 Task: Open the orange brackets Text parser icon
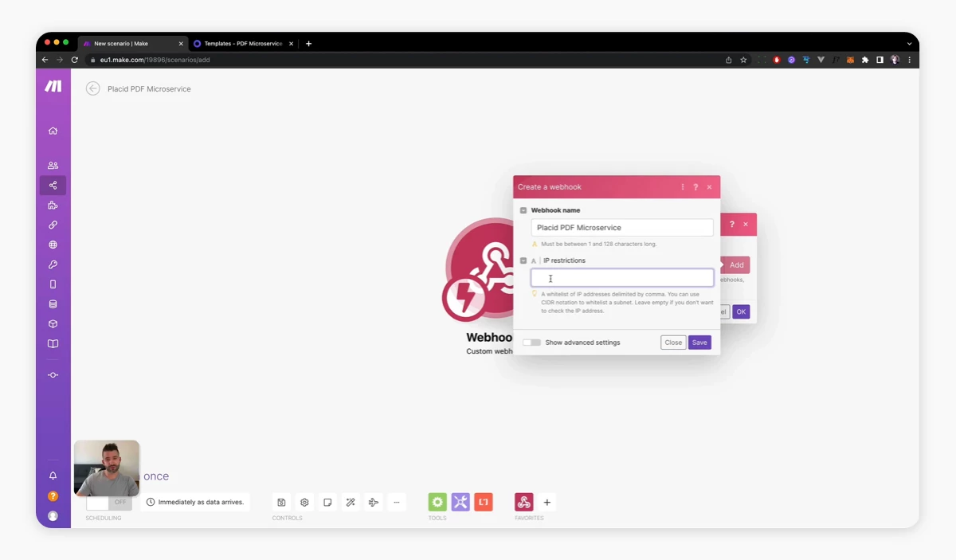pos(484,502)
